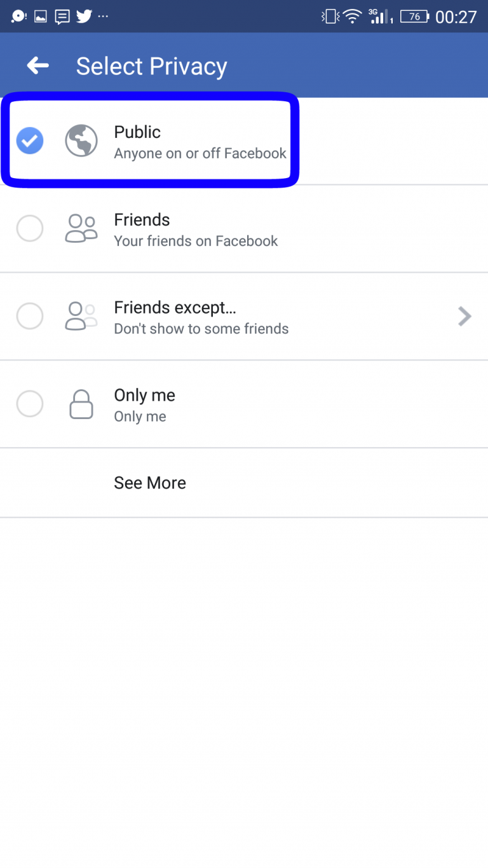
Task: Tap the Twitter icon in the status bar
Action: coord(83,15)
